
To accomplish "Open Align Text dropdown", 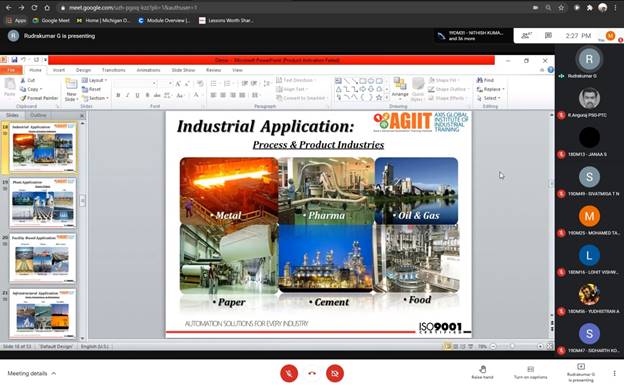I will pos(292,89).
